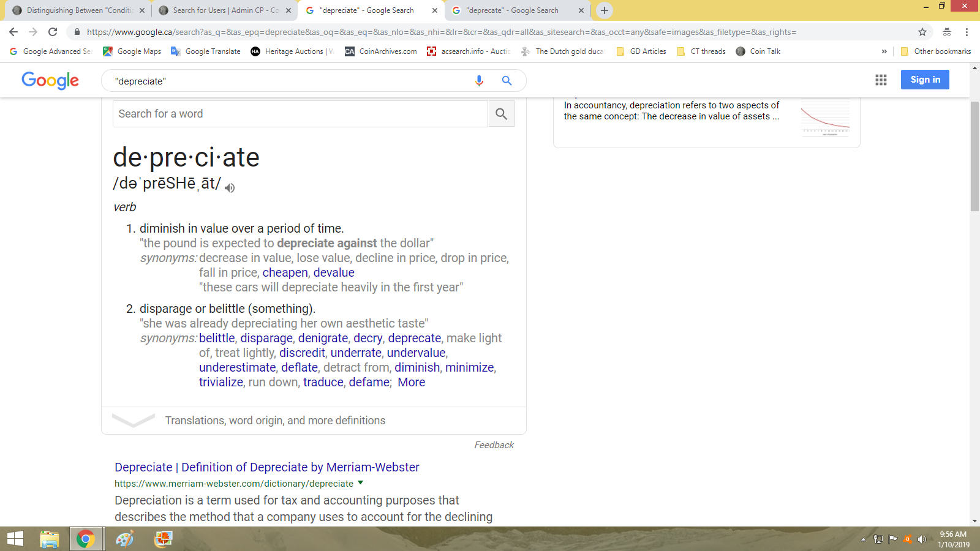Click the More synonyms link
The width and height of the screenshot is (980, 551).
click(411, 382)
